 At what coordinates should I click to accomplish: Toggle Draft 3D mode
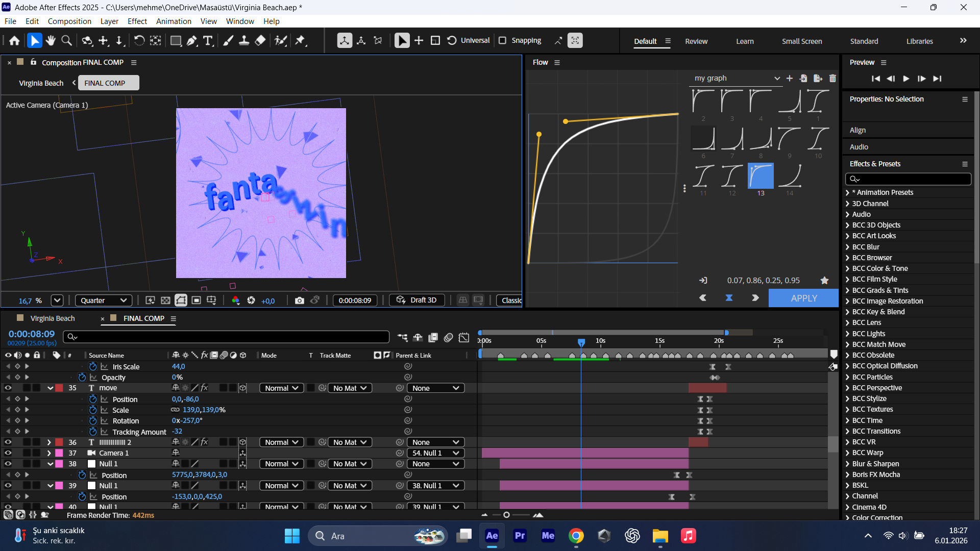click(417, 300)
